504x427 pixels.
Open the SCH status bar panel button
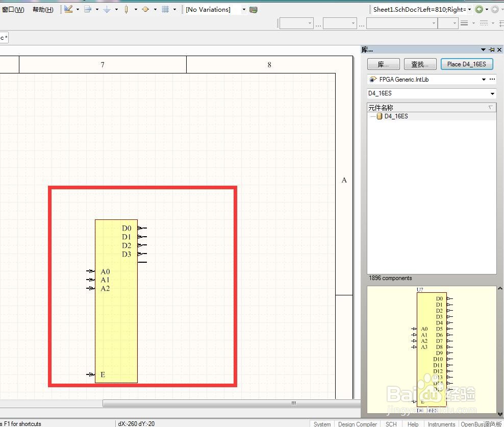coord(391,424)
